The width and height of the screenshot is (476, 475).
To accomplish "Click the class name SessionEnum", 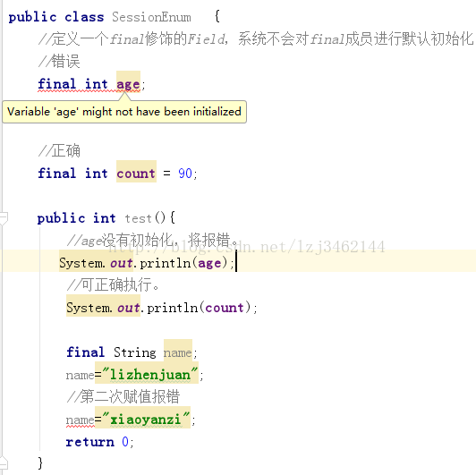I will tap(151, 17).
